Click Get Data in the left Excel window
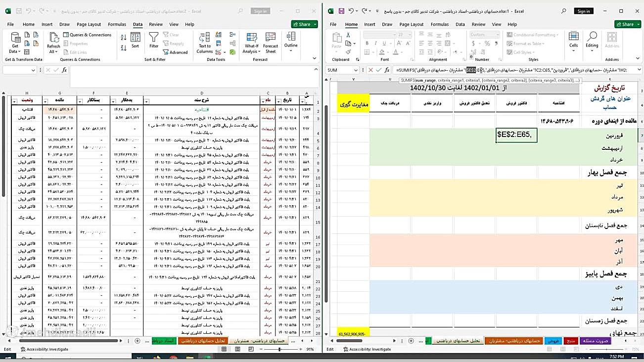Viewport: 644px width, 362px height. pos(15,43)
